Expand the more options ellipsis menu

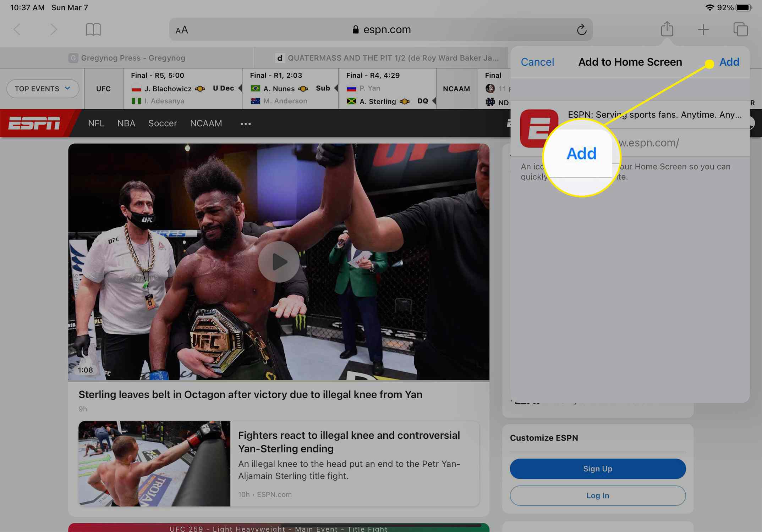pos(246,123)
